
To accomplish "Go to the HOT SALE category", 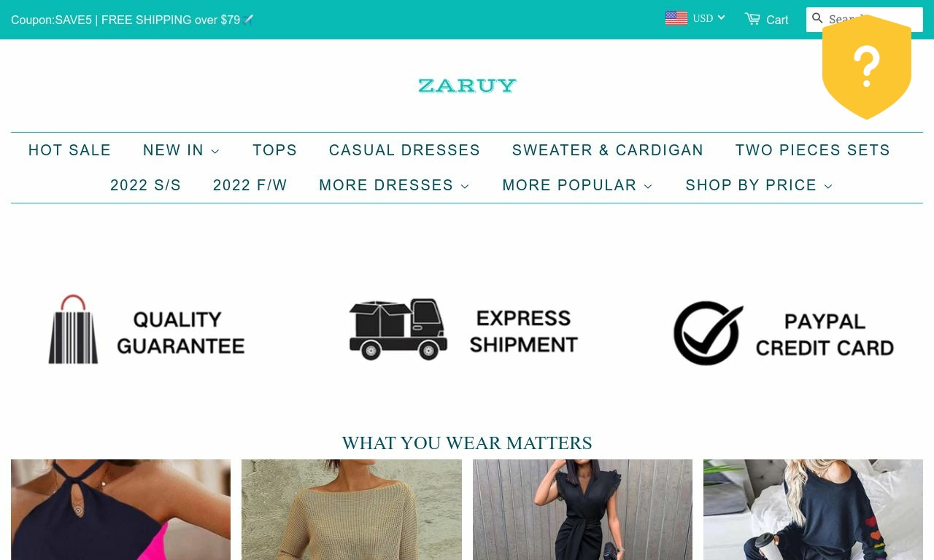I will pyautogui.click(x=70, y=150).
